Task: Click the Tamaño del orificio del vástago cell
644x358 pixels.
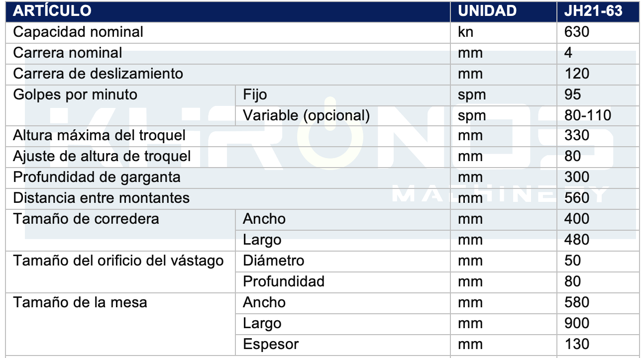Action: click(120, 272)
